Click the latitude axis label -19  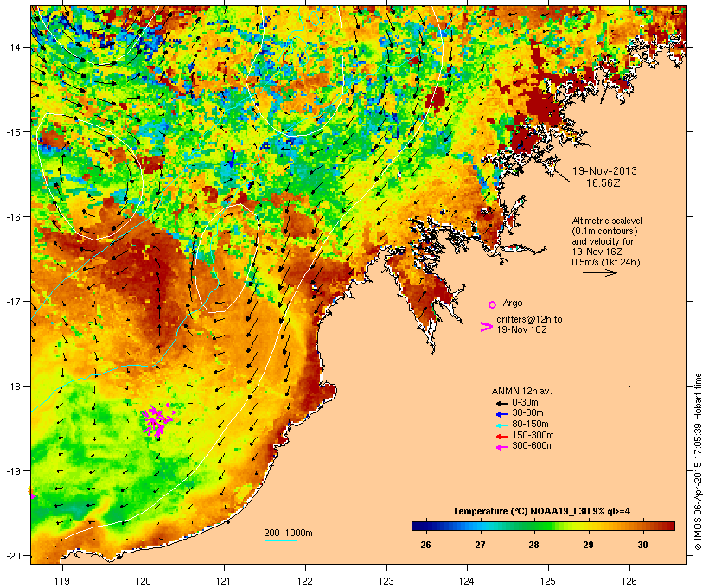click(12, 471)
